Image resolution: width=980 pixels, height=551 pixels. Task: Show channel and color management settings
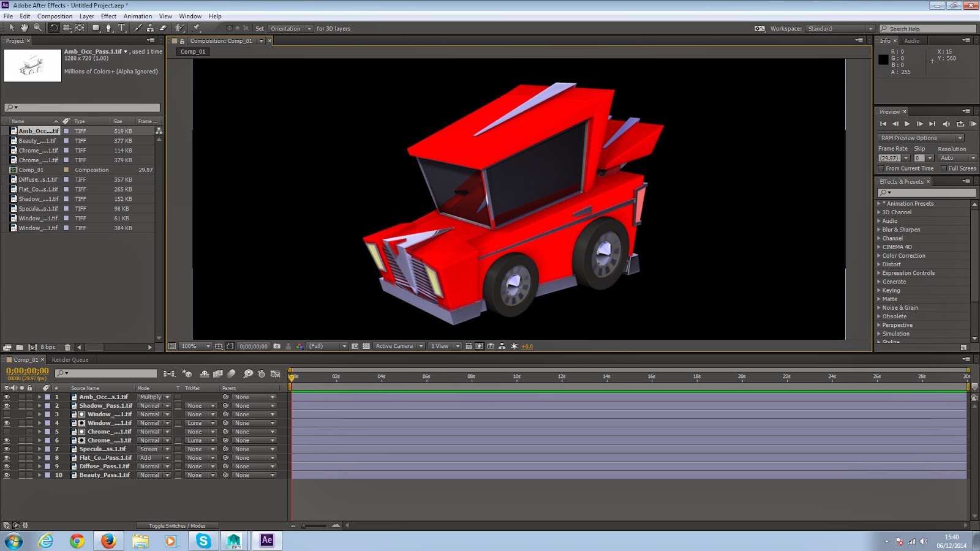(300, 347)
